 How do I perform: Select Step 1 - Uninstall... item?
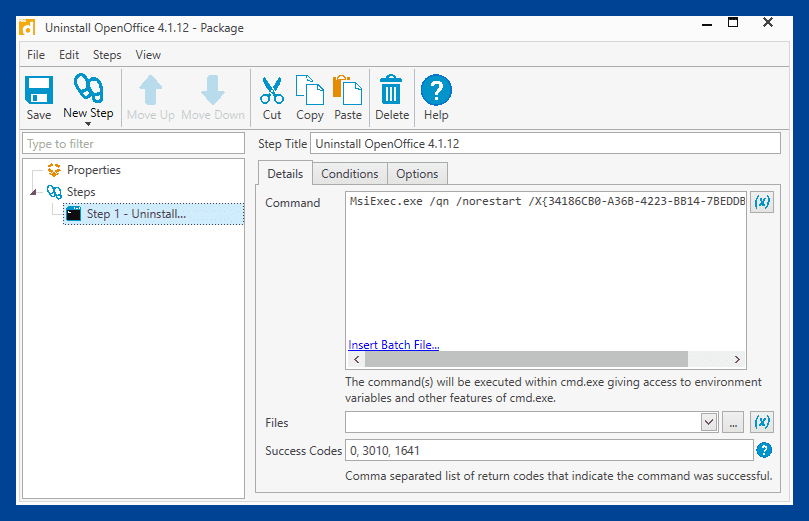coord(153,214)
